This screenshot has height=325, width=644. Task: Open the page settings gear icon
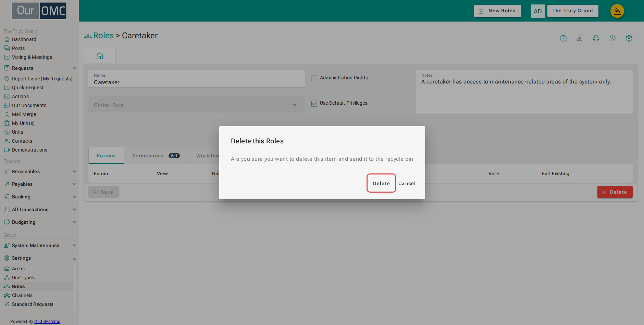point(629,38)
